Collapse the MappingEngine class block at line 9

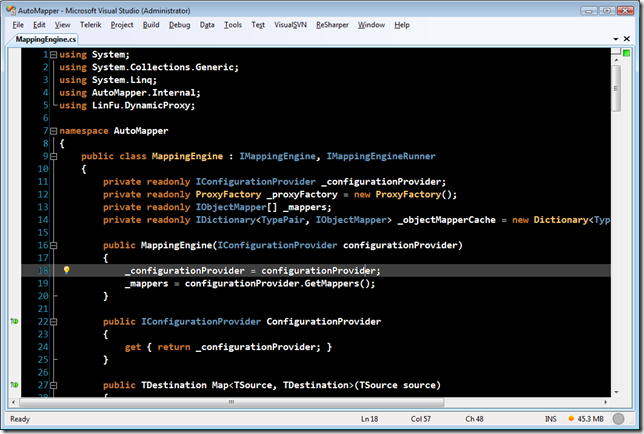pos(53,156)
